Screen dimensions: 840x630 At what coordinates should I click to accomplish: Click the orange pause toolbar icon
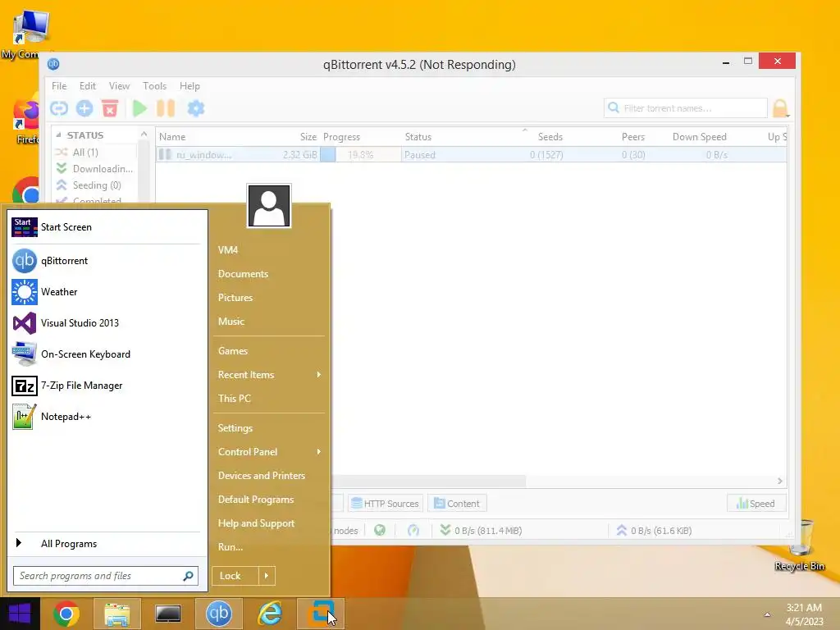click(166, 108)
